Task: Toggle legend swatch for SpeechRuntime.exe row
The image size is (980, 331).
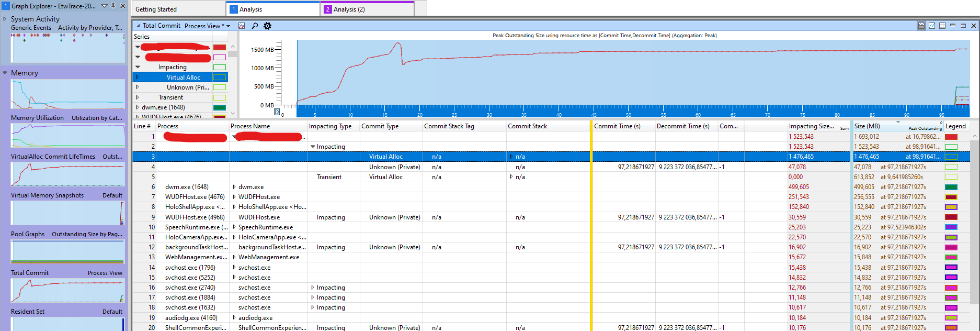Action: (x=951, y=227)
